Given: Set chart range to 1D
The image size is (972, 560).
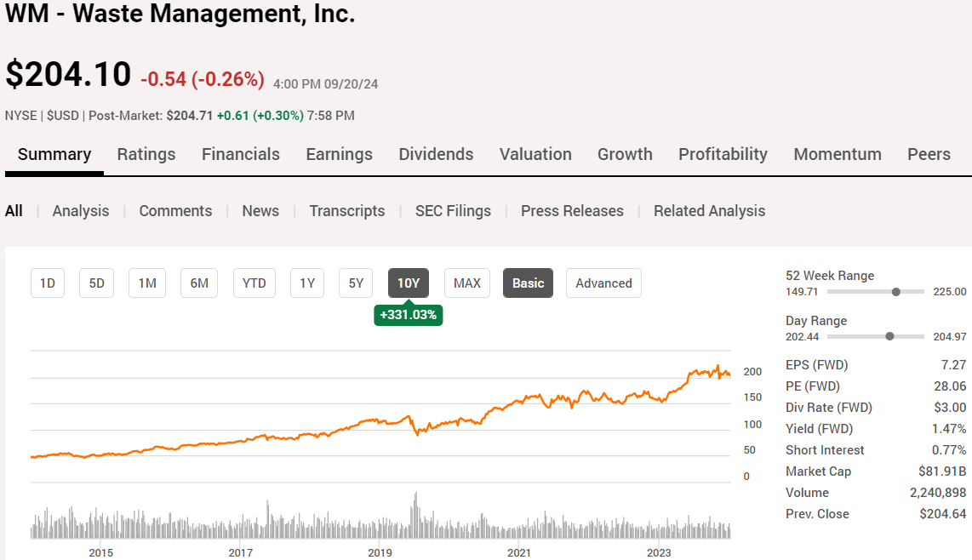Looking at the screenshot, I should 48,283.
